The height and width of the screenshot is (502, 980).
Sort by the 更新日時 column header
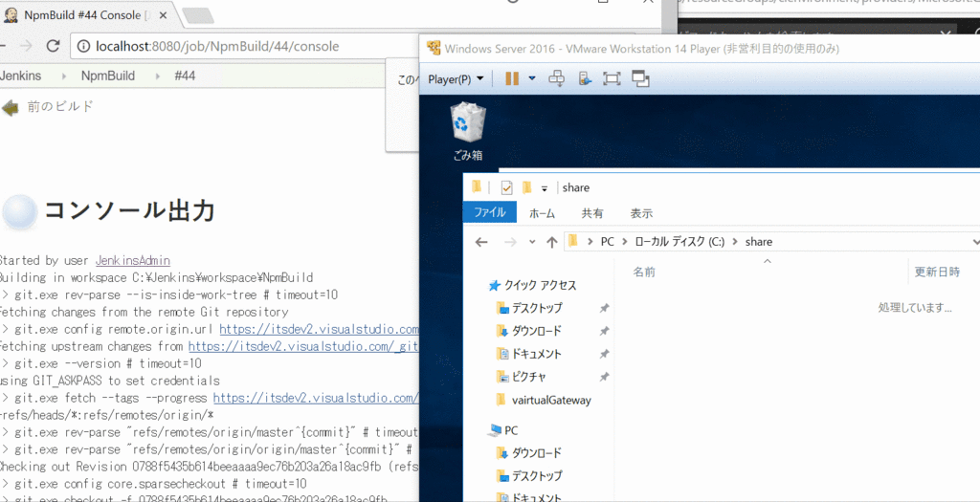click(x=937, y=273)
